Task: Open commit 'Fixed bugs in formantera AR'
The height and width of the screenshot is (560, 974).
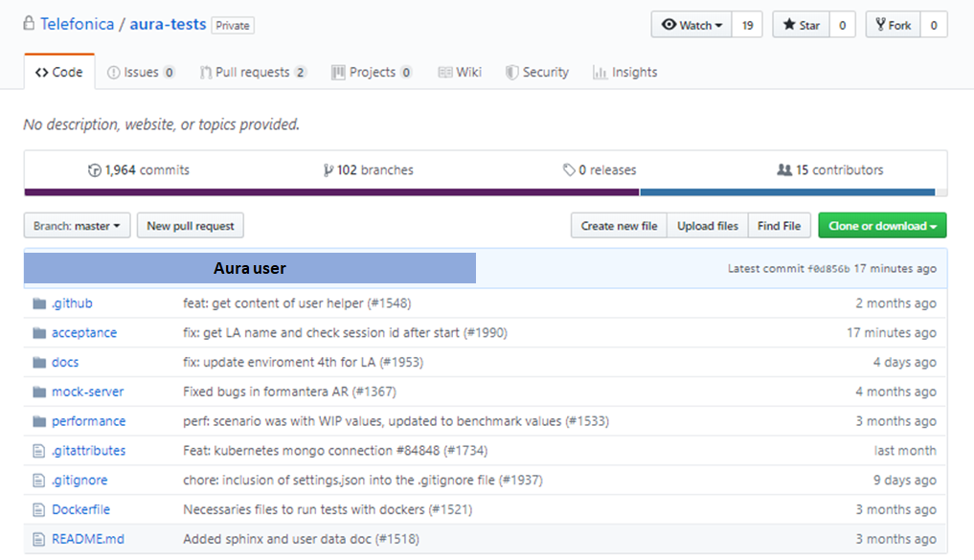Action: point(289,392)
